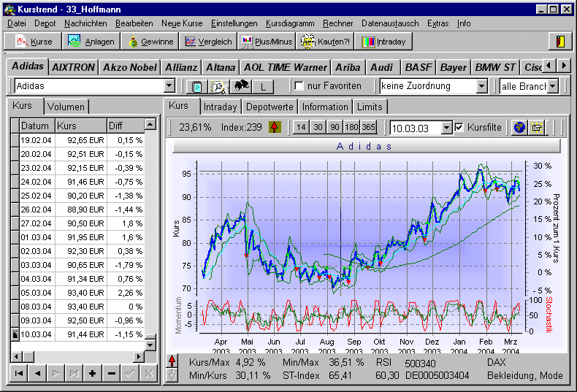This screenshot has height=392, width=577.
Task: Click the red up arrow beside Index:239
Action: coord(275,127)
